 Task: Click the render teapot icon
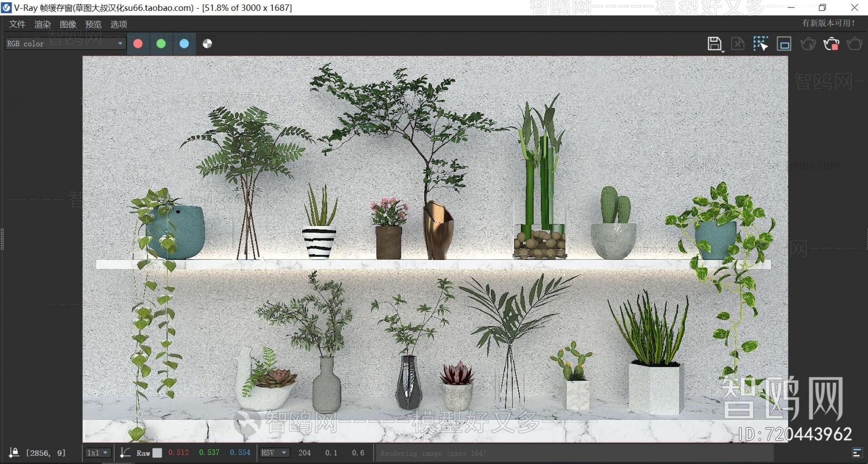(854, 44)
